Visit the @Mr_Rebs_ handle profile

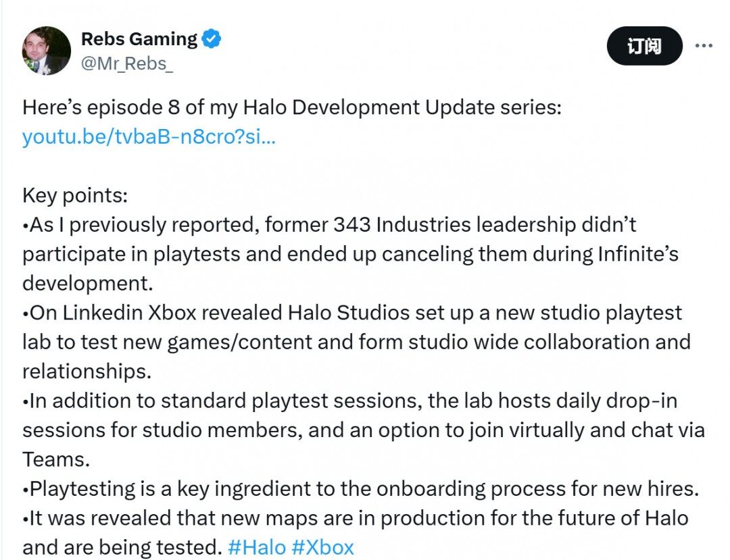coord(127,63)
